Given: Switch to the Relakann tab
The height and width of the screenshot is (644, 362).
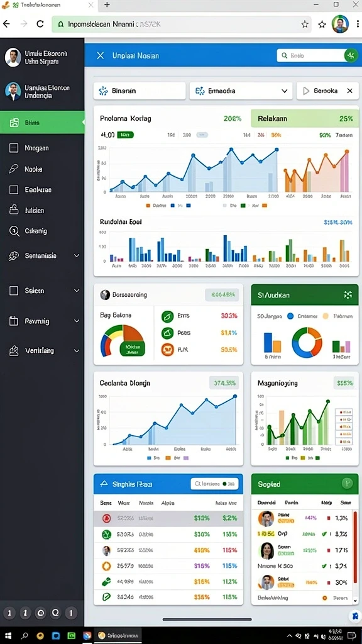Looking at the screenshot, I should (x=305, y=118).
